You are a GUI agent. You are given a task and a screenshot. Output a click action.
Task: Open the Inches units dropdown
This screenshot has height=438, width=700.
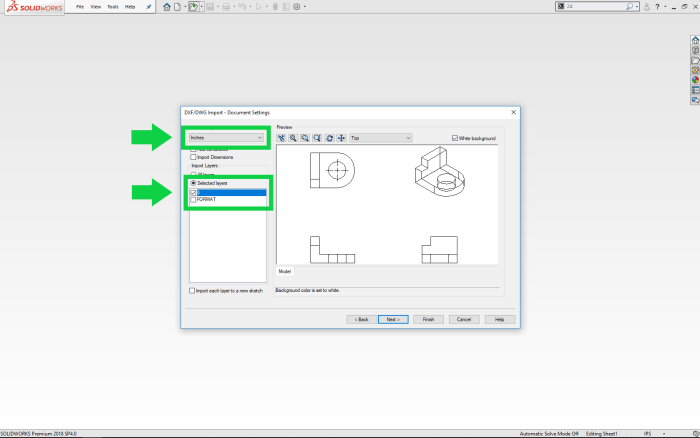[x=226, y=138]
